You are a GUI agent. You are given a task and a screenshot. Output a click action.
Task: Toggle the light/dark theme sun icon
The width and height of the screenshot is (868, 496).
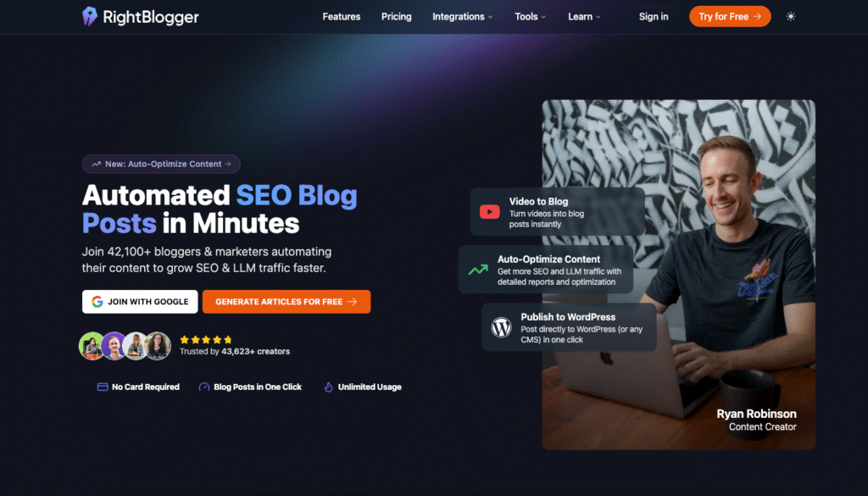click(791, 17)
